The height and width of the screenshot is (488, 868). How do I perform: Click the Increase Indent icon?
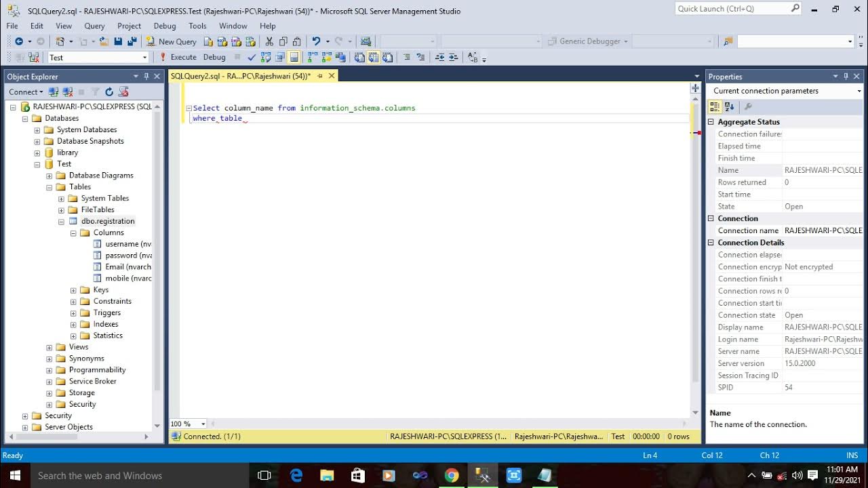453,58
